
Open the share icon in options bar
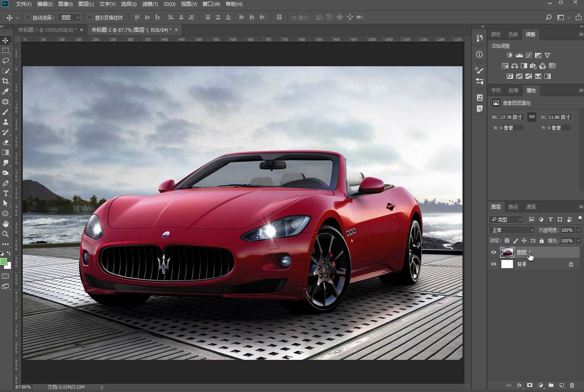(x=579, y=17)
